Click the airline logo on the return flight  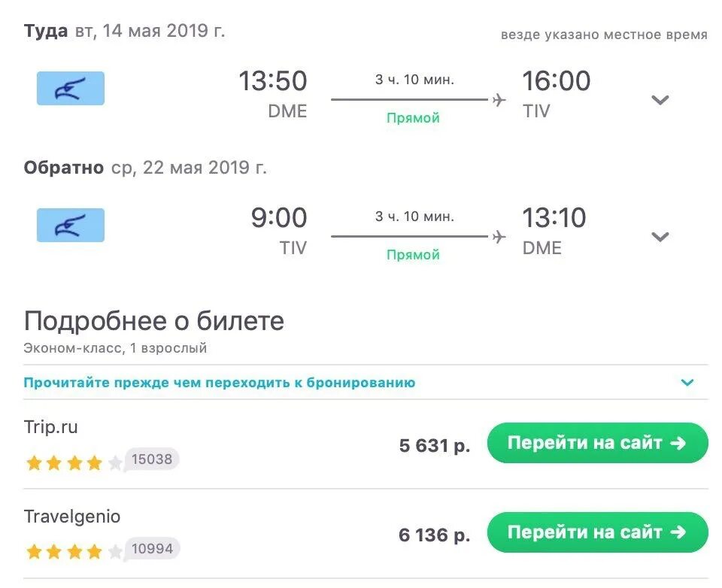click(x=71, y=225)
